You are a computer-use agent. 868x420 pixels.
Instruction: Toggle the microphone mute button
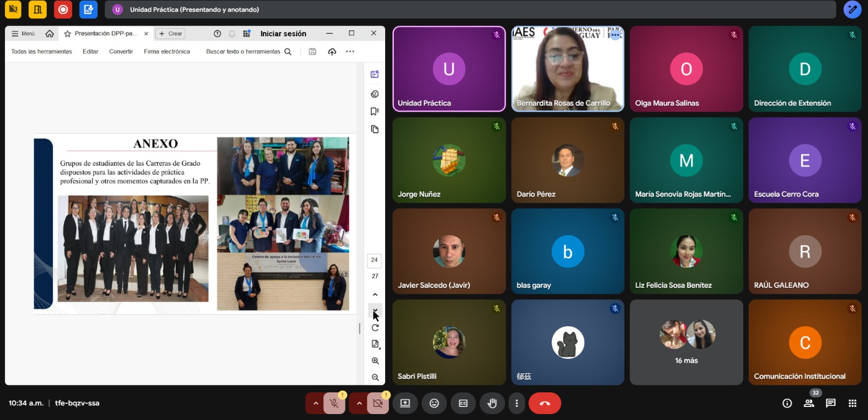tap(334, 403)
